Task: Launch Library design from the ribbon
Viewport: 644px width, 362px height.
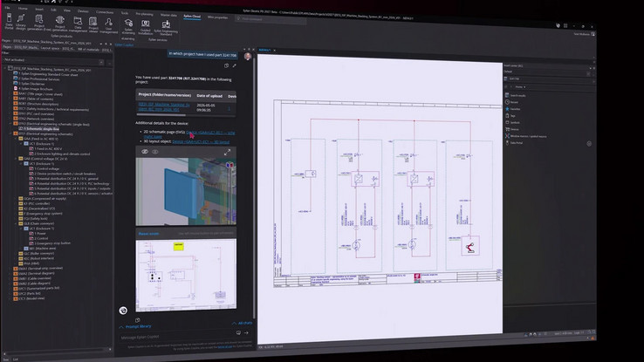Action: pos(21,22)
